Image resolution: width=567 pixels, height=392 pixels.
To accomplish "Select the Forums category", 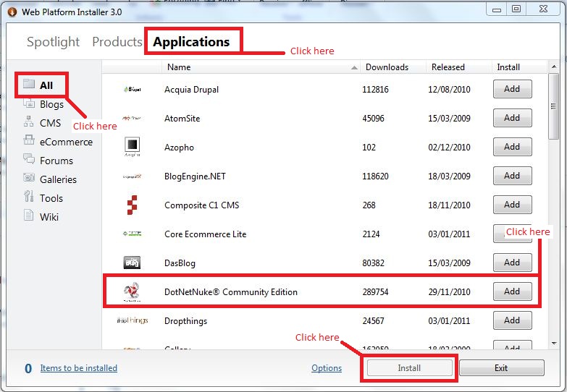I will (56, 161).
